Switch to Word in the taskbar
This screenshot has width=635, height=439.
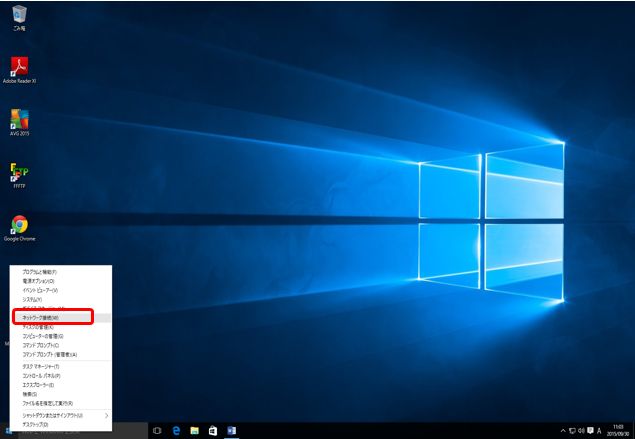(x=231, y=430)
